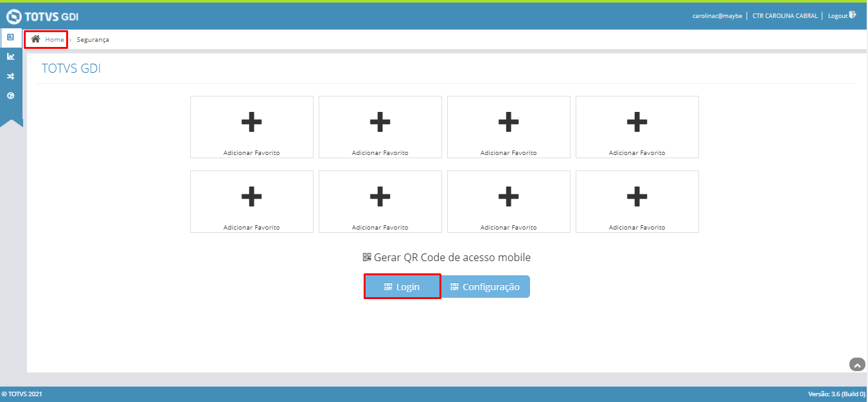The height and width of the screenshot is (402, 868).
Task: Click the scroll-to-top round arrow button
Action: (x=857, y=365)
